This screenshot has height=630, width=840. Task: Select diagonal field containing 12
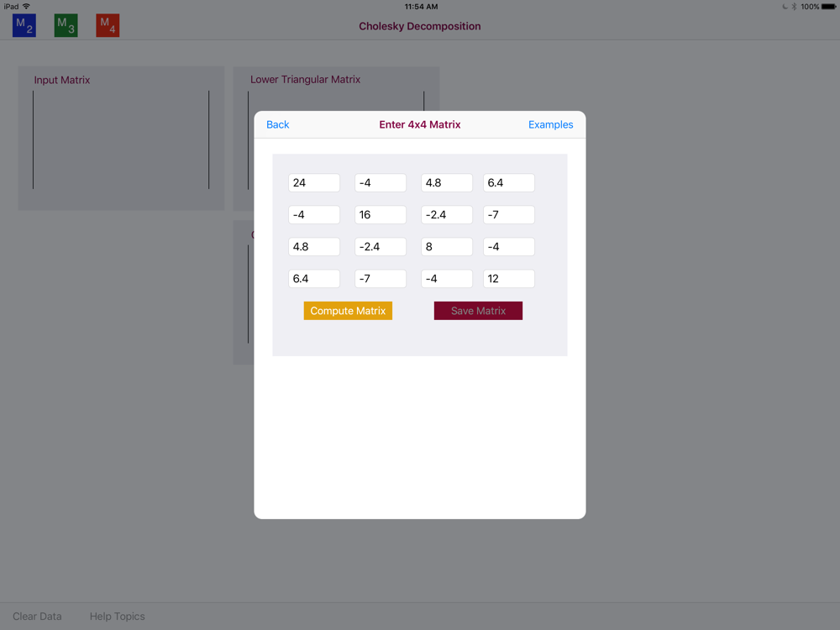click(x=509, y=279)
